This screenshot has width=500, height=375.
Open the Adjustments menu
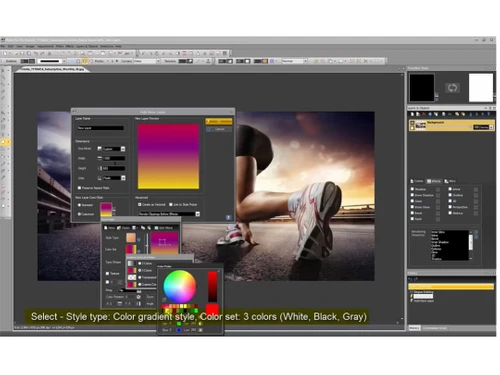[45, 46]
